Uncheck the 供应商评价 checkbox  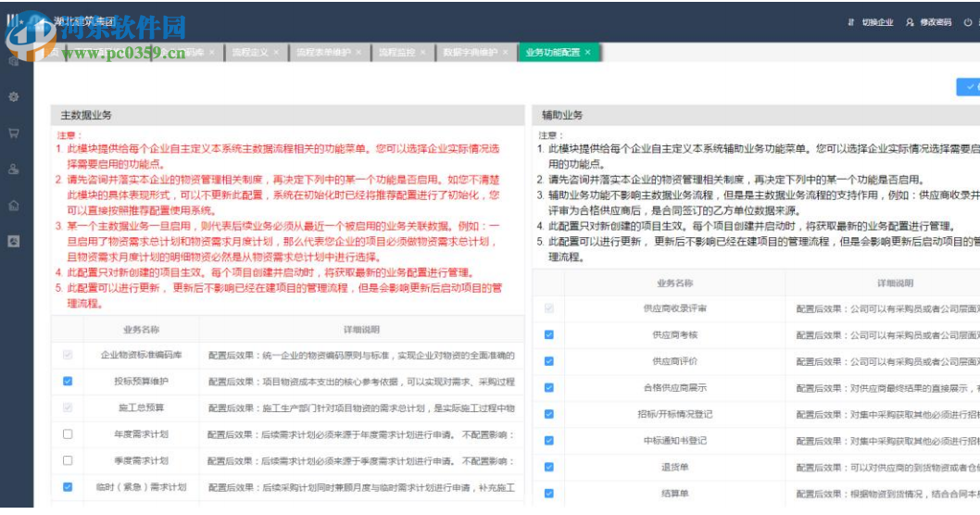coord(548,361)
